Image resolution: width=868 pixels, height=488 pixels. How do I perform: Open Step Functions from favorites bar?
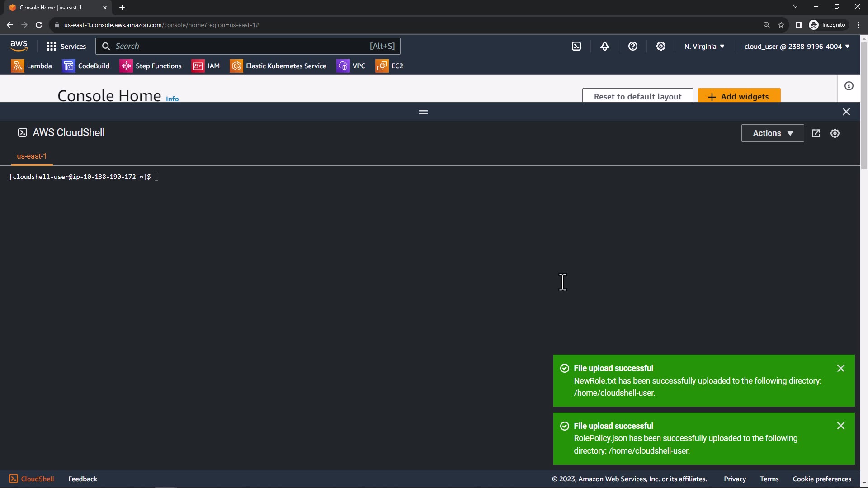[x=151, y=66]
